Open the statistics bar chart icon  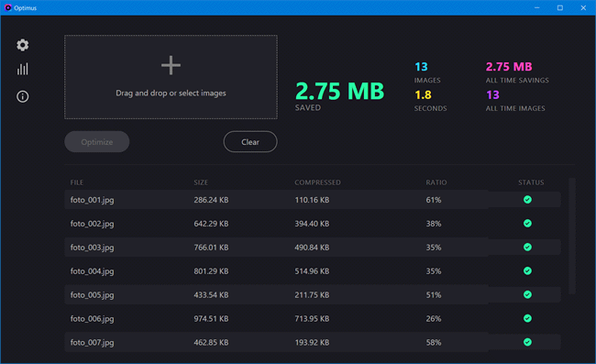[x=22, y=69]
